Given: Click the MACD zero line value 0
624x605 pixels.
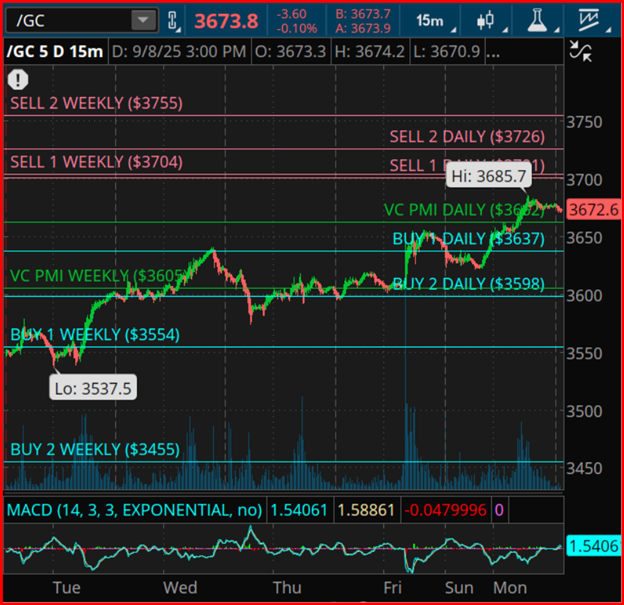Looking at the screenshot, I should click(x=499, y=510).
